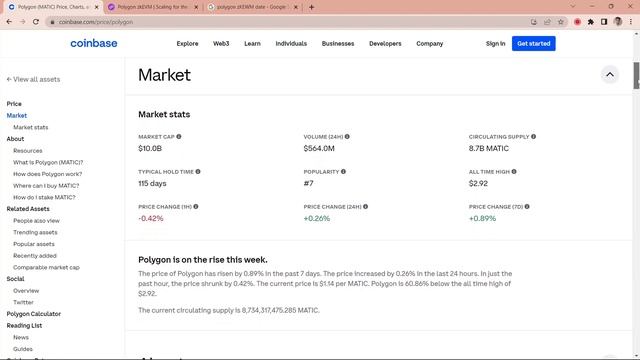This screenshot has height=360, width=640.
Task: Open How does Polygon work? link
Action: point(48,174)
